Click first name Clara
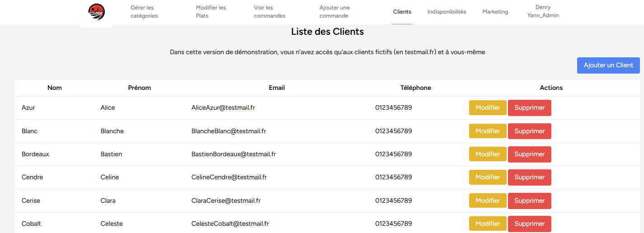Viewport: 644px width, 233px height. click(108, 200)
